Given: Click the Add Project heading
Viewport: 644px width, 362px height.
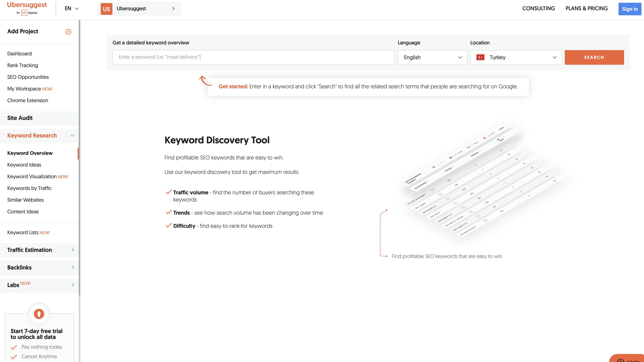Looking at the screenshot, I should 23,31.
